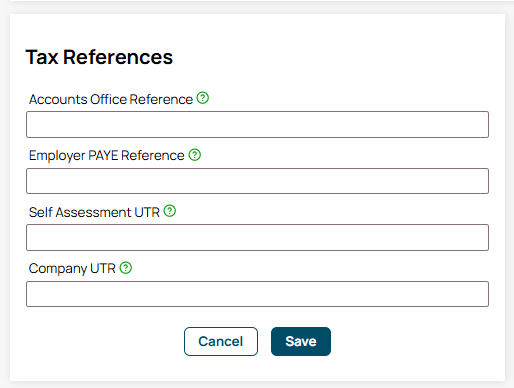Screen dimensions: 514x388
Task: Select the Self Assessment UTR text box
Action: (257, 237)
